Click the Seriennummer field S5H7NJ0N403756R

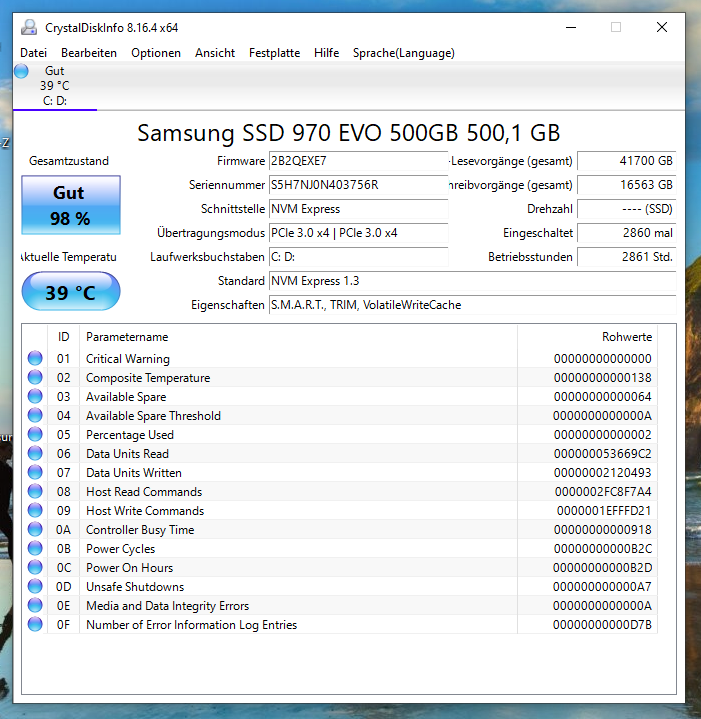(358, 185)
